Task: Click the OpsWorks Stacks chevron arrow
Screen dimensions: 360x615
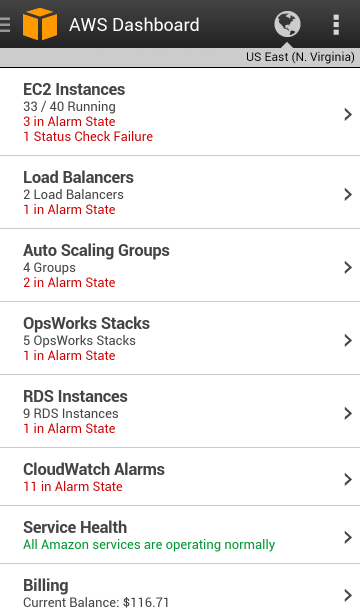Action: point(348,340)
